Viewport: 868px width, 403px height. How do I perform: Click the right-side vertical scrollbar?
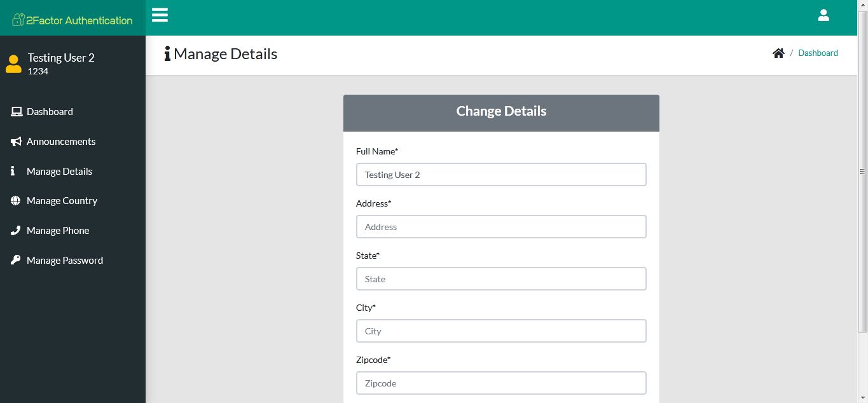tap(864, 172)
